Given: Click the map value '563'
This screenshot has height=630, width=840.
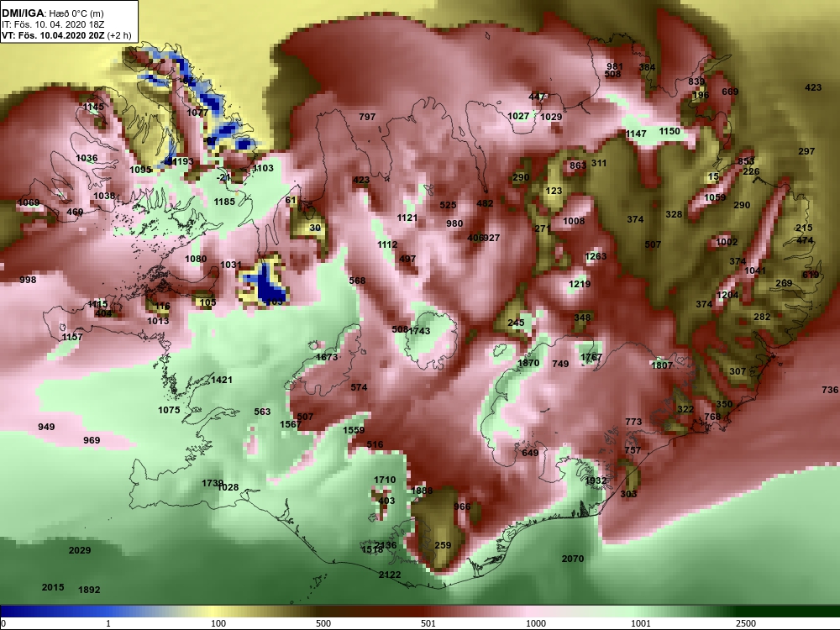Looking at the screenshot, I should coord(262,412).
